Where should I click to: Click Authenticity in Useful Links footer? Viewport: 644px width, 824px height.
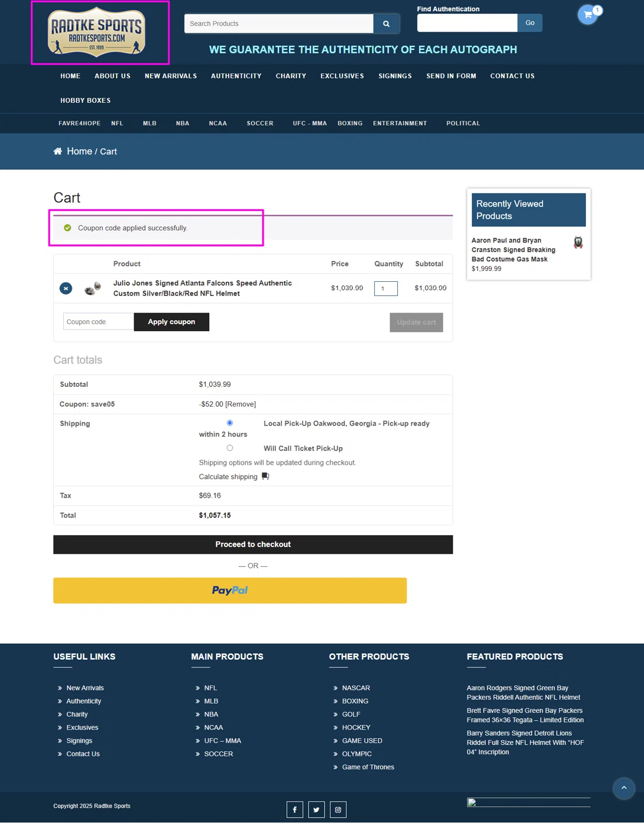[x=84, y=701]
